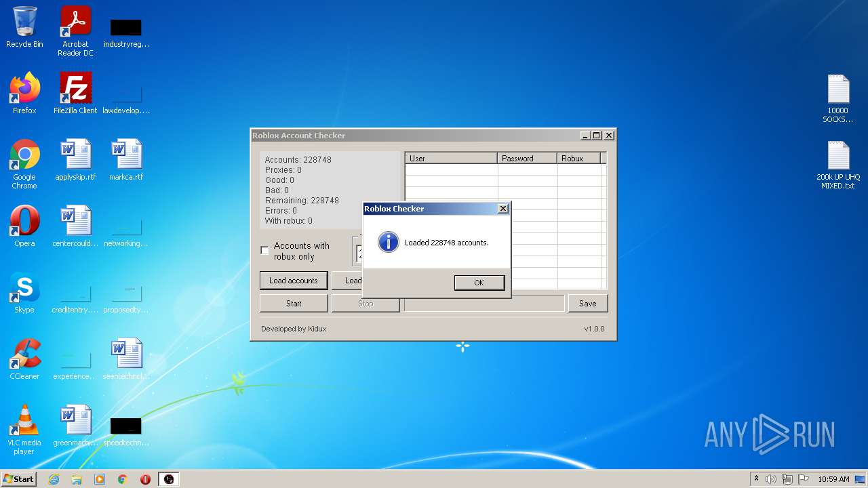
Task: Click 'Developed by Kidux' footer text
Action: point(294,329)
